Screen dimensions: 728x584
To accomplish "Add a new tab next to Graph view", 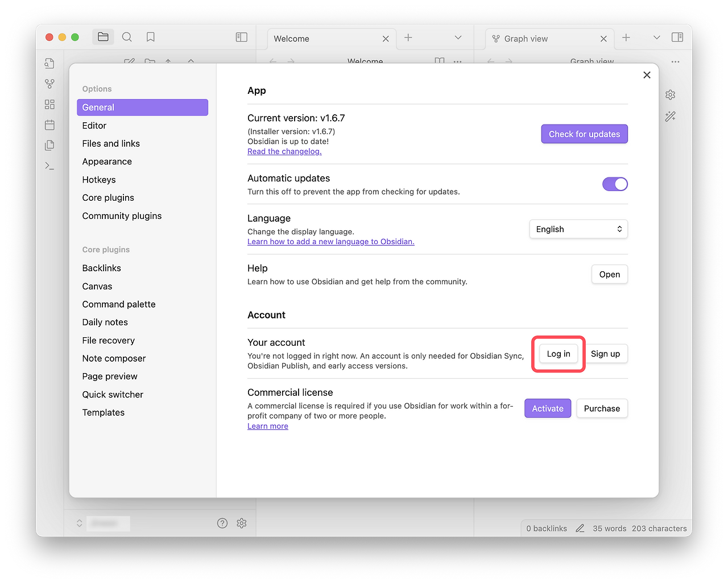I will (626, 38).
